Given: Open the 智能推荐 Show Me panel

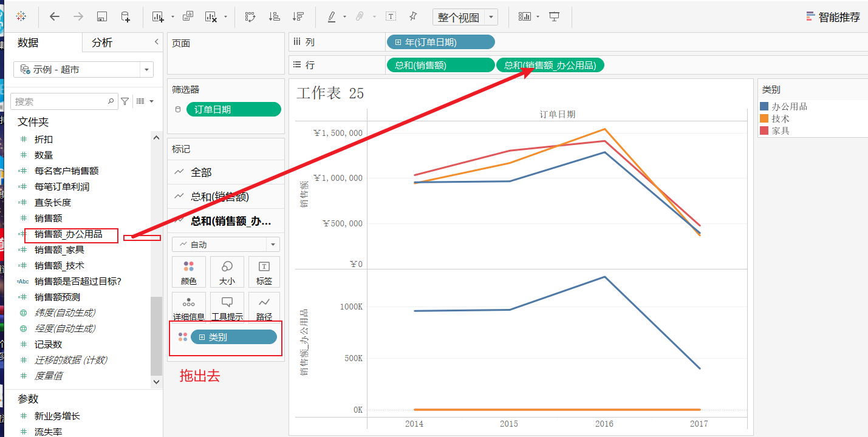Looking at the screenshot, I should tap(833, 17).
